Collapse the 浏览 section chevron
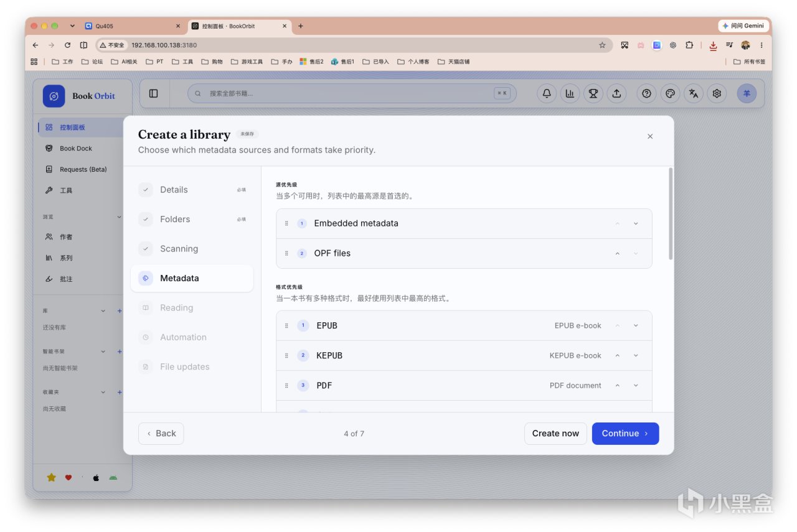 click(x=120, y=217)
